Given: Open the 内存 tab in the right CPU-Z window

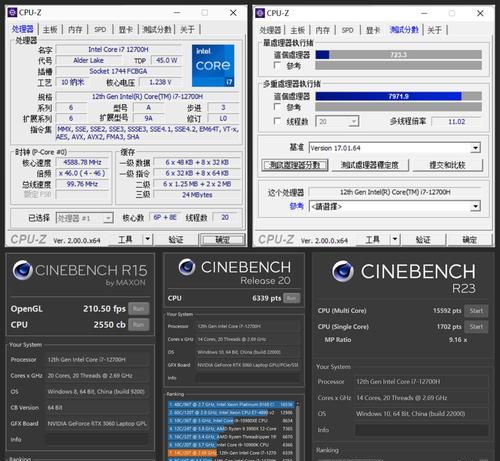Looking at the screenshot, I should pos(323,30).
